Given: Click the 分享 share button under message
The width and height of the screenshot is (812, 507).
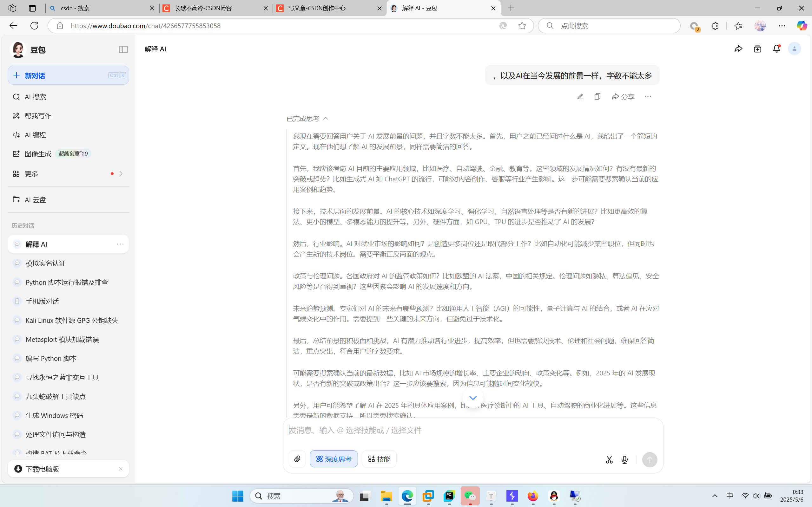Looking at the screenshot, I should click(623, 97).
